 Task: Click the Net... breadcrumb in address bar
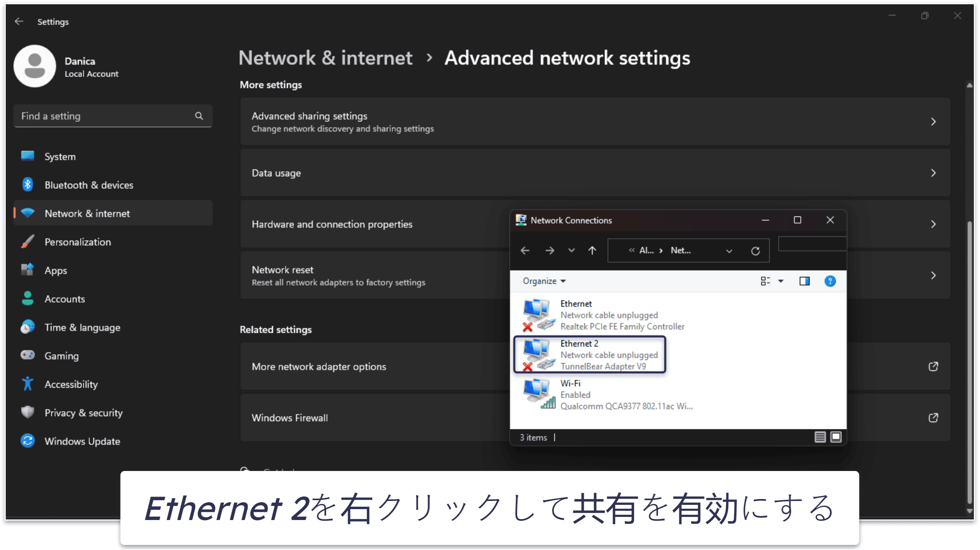pos(680,251)
